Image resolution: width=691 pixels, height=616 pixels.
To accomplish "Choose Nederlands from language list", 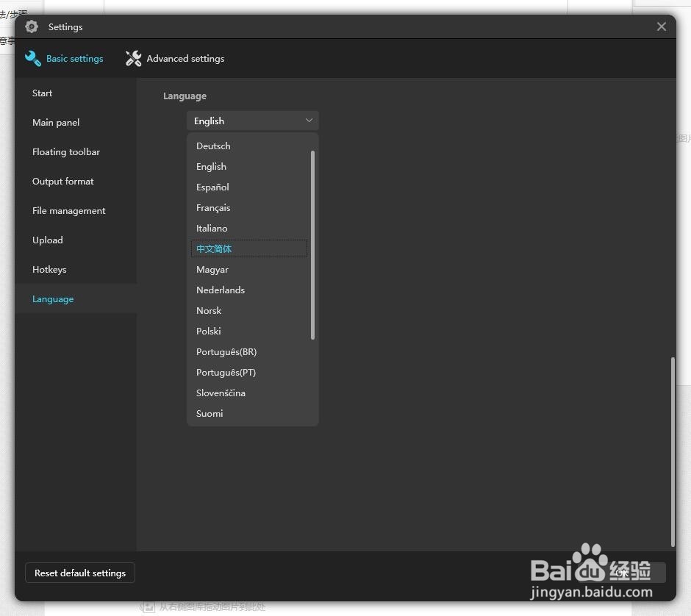I will [x=249, y=290].
